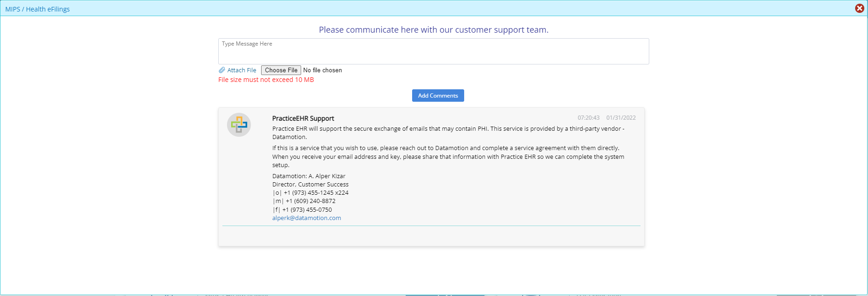Submit message with Add Comments button
Screen dimensions: 868x296
point(438,95)
